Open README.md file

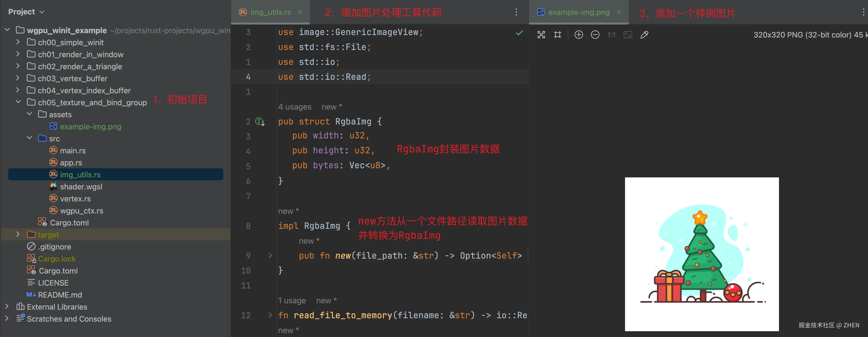(60, 295)
